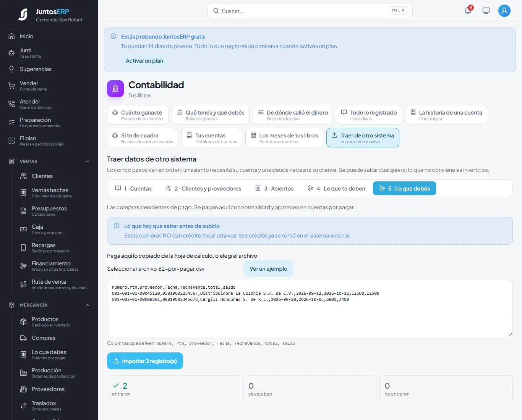Open Junti assistant robot icon

11,53
